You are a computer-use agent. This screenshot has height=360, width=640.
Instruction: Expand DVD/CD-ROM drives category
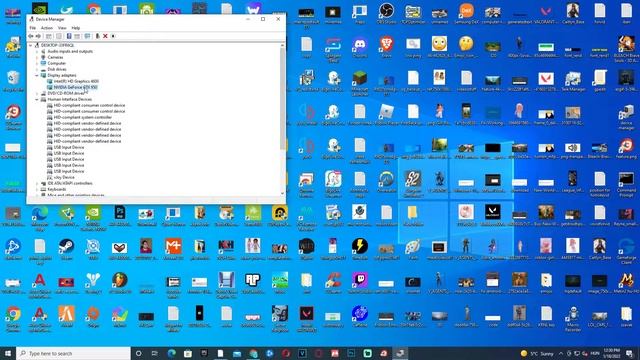coord(37,93)
